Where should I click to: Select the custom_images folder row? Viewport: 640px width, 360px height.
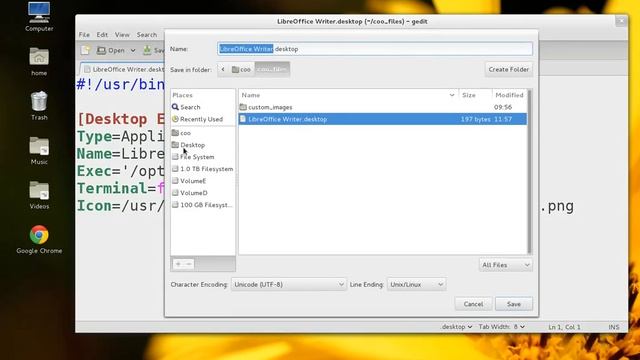[382, 107]
